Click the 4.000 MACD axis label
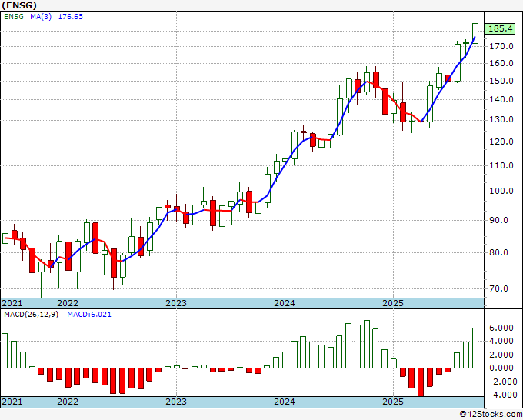Screen dimensions: 523x420 (x=502, y=341)
